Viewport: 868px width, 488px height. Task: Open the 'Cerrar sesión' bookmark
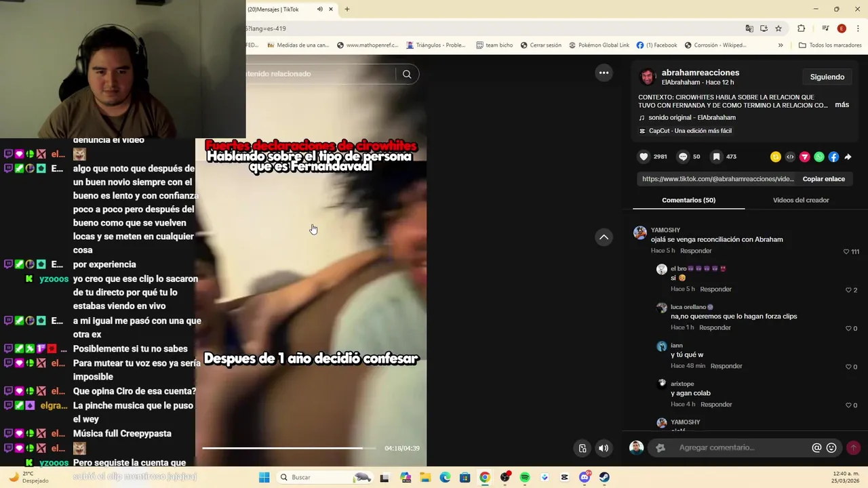pyautogui.click(x=540, y=45)
